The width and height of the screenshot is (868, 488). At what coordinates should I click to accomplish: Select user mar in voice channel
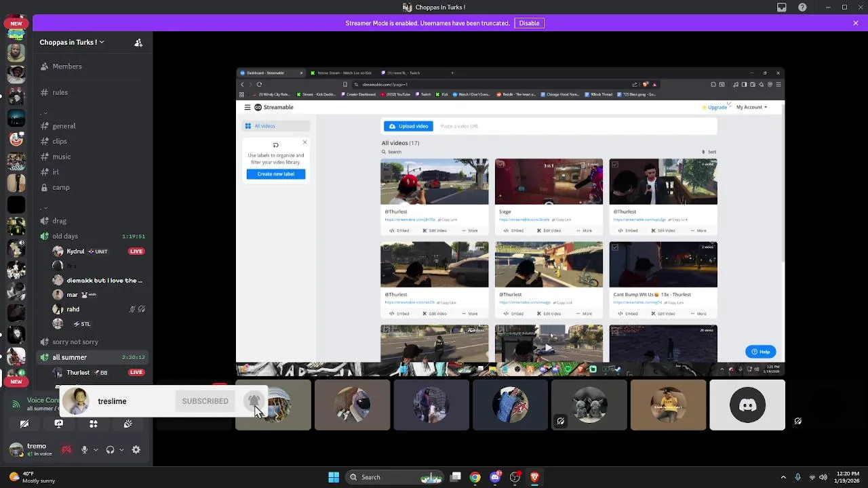[x=100, y=295]
